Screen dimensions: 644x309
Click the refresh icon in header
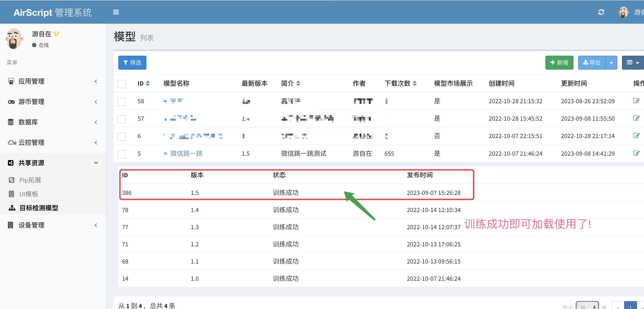pyautogui.click(x=601, y=12)
